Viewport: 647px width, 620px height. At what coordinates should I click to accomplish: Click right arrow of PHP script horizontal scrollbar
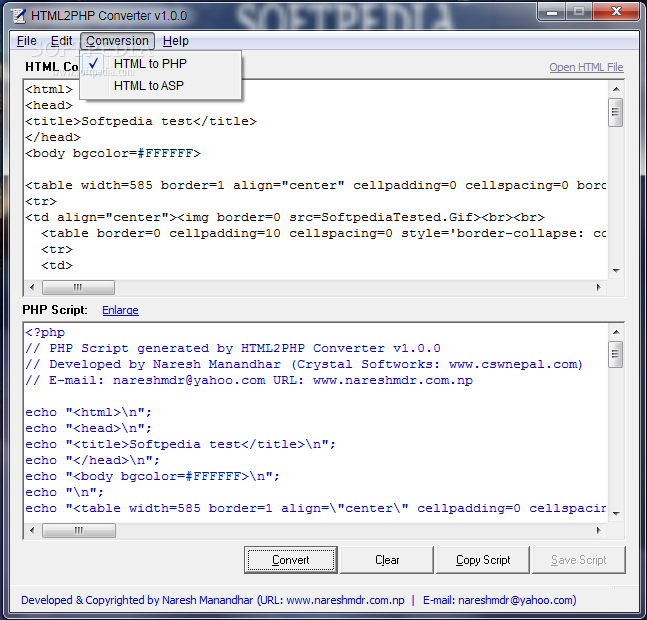(x=598, y=530)
